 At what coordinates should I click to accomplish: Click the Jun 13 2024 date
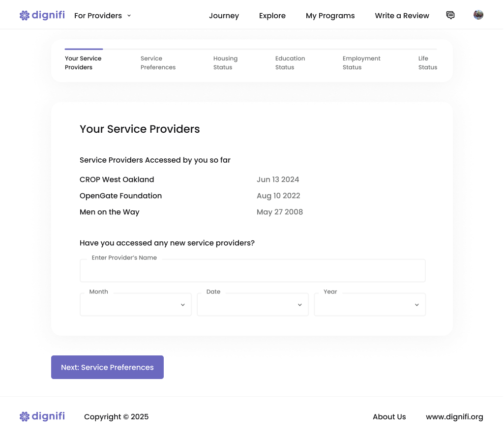point(278,179)
